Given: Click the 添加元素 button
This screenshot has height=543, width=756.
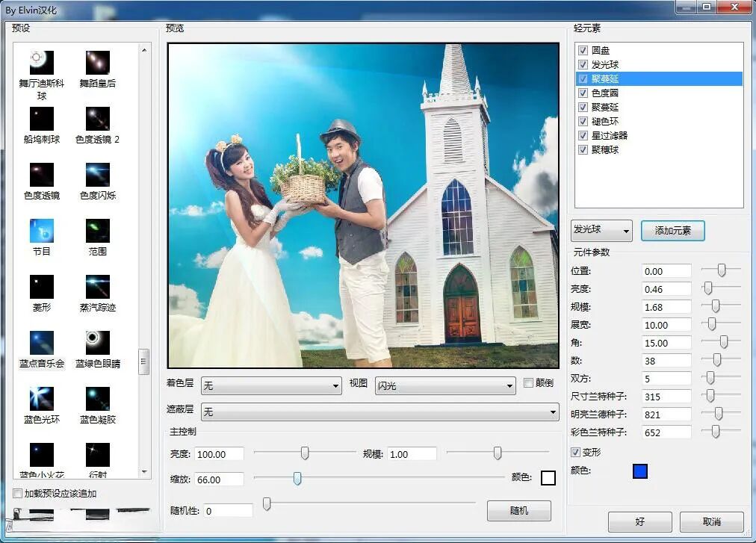Looking at the screenshot, I should 672,231.
